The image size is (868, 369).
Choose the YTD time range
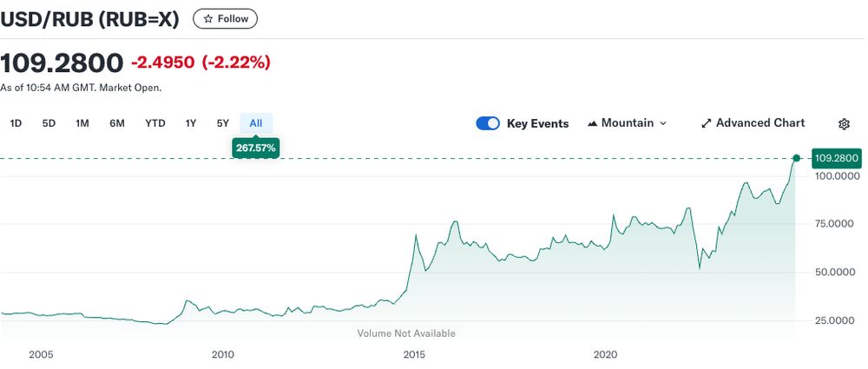[x=155, y=123]
